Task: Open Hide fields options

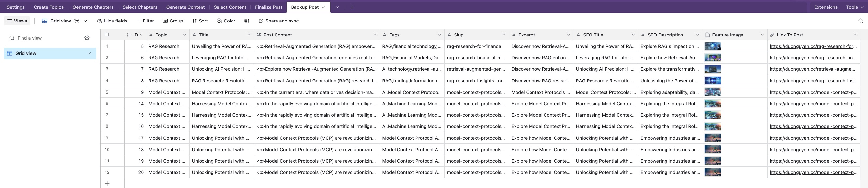Action: tap(112, 21)
